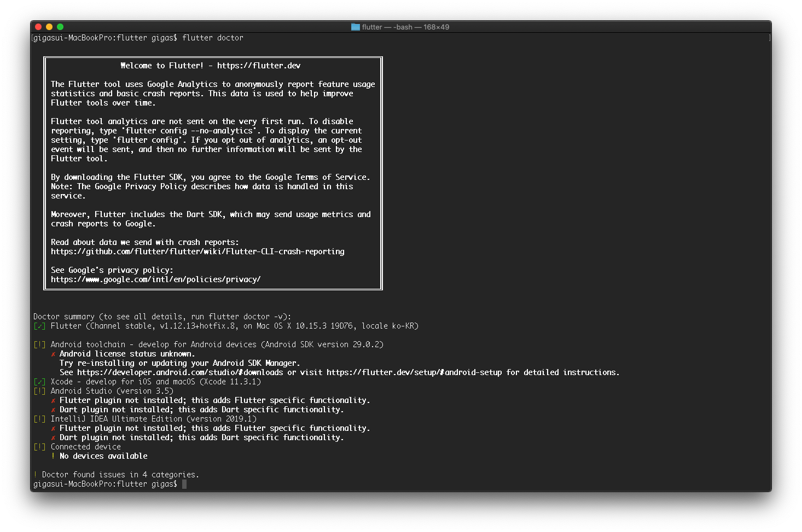Click the folder icon in title bar

[x=356, y=27]
